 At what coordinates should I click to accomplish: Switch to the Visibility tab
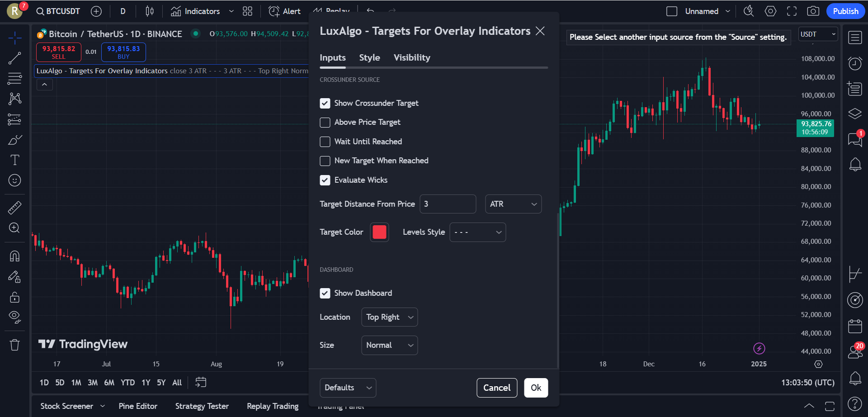(x=411, y=58)
